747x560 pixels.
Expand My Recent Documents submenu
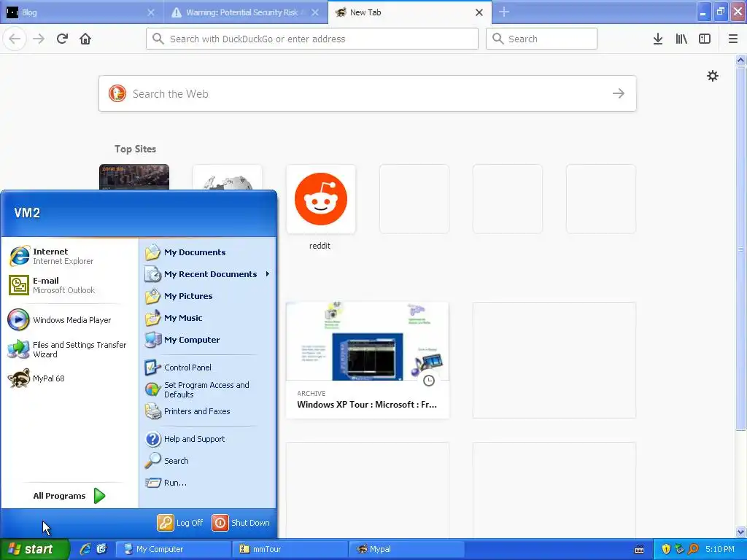click(207, 274)
